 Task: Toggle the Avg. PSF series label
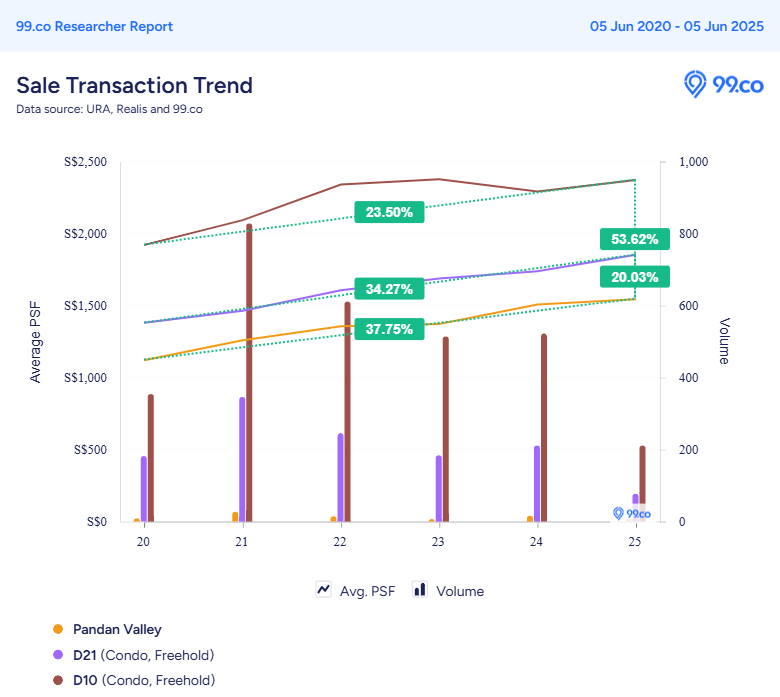pyautogui.click(x=367, y=591)
